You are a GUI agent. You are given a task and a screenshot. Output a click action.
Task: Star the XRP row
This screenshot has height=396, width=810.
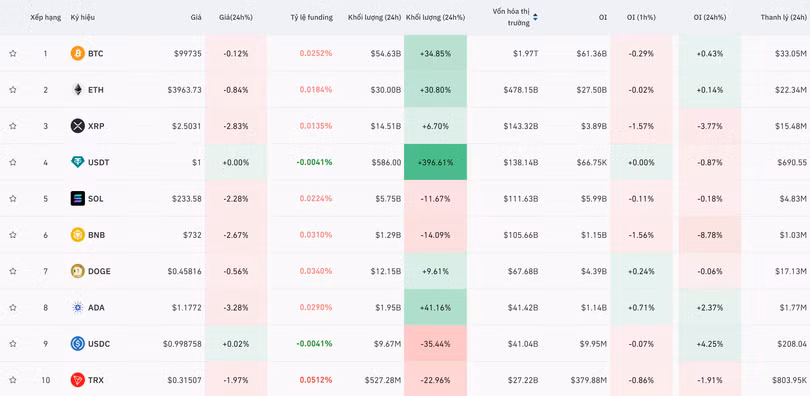point(13,126)
